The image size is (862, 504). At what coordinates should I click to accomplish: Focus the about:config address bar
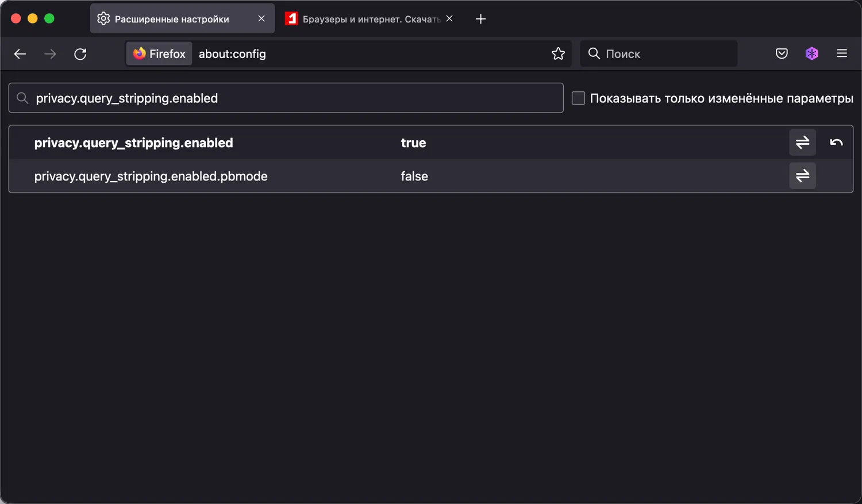pyautogui.click(x=368, y=54)
